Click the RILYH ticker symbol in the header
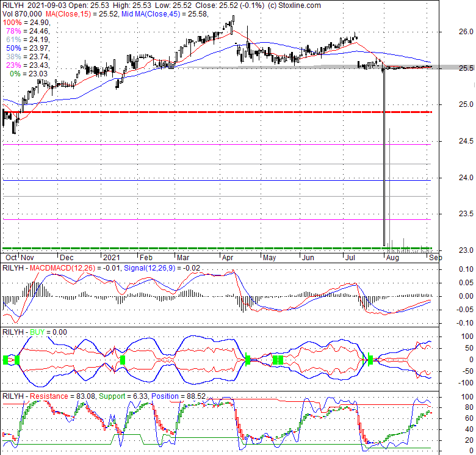476x455 pixels. click(13, 5)
